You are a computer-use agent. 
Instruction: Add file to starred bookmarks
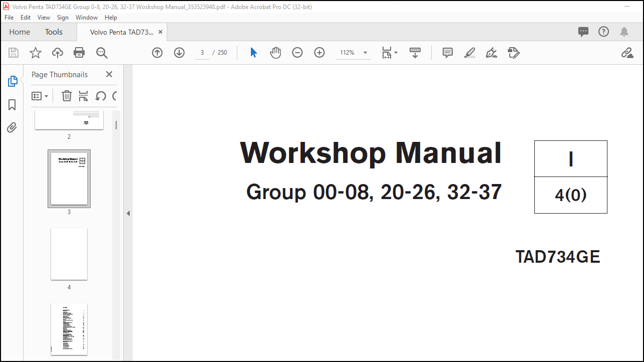[x=36, y=53]
